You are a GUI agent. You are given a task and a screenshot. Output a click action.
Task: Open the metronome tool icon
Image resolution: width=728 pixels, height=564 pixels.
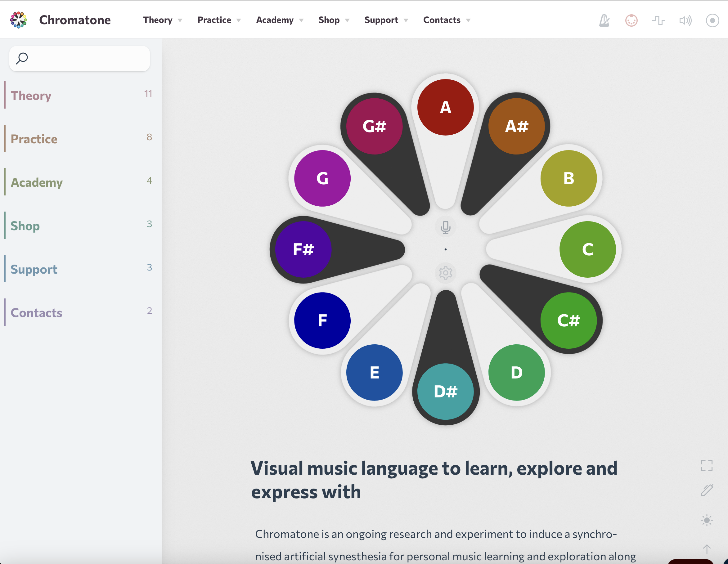click(x=604, y=20)
